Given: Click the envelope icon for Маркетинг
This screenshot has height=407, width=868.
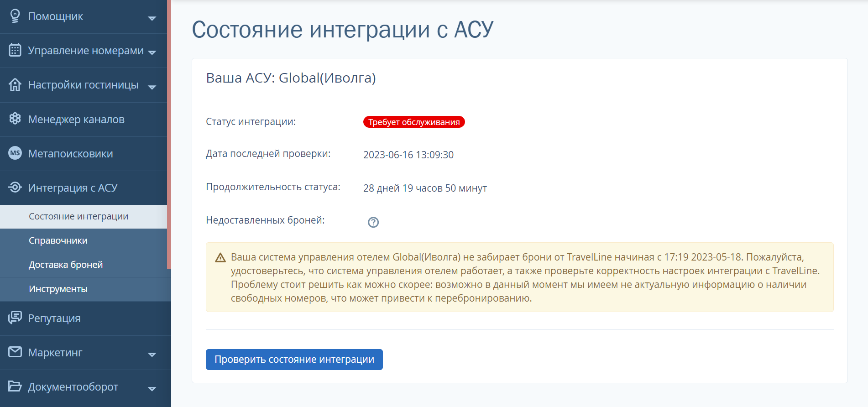Looking at the screenshot, I should (15, 352).
